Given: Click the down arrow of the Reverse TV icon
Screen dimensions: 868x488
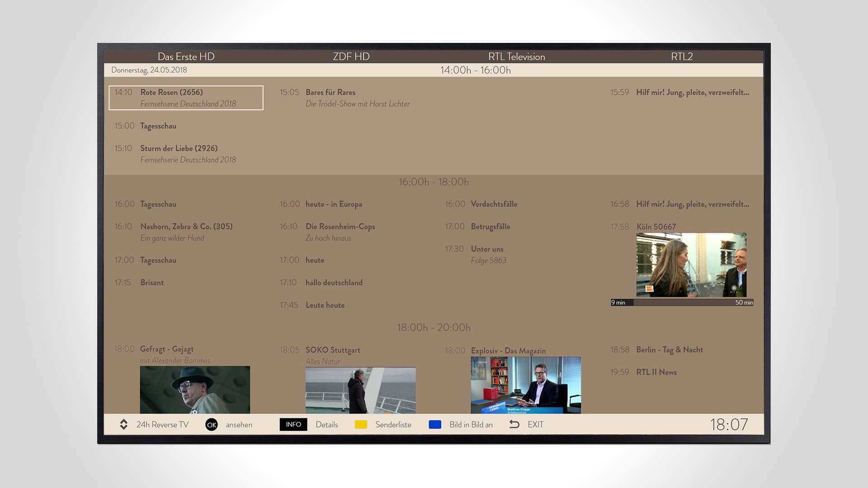Looking at the screenshot, I should point(123,428).
